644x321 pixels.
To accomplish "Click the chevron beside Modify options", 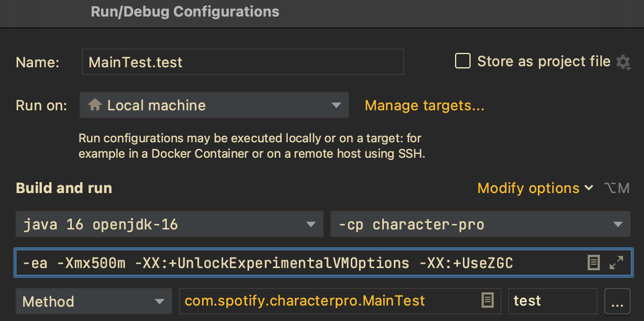I will tap(589, 188).
